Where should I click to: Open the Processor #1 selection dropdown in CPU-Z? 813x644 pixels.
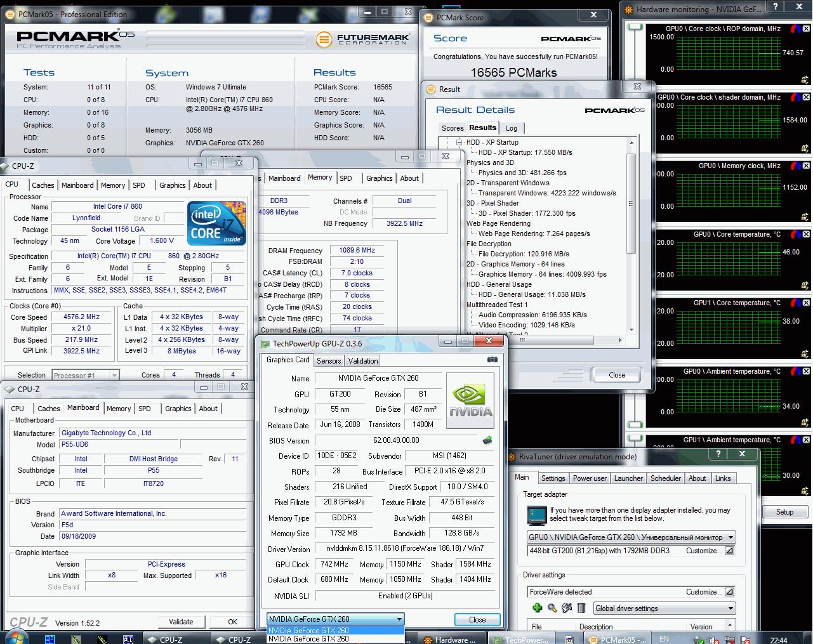pyautogui.click(x=85, y=375)
